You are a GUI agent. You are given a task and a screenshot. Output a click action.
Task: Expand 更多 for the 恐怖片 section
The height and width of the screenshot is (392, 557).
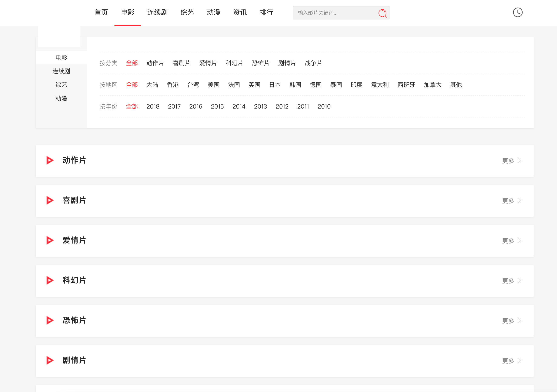click(512, 321)
